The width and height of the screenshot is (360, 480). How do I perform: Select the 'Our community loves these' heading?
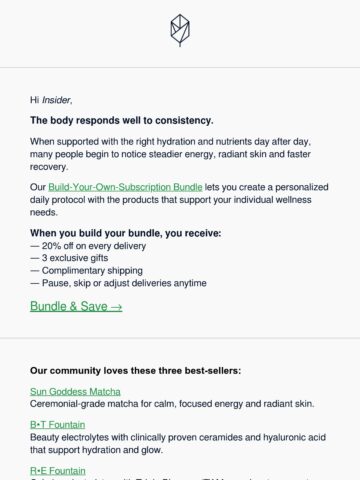tap(135, 371)
